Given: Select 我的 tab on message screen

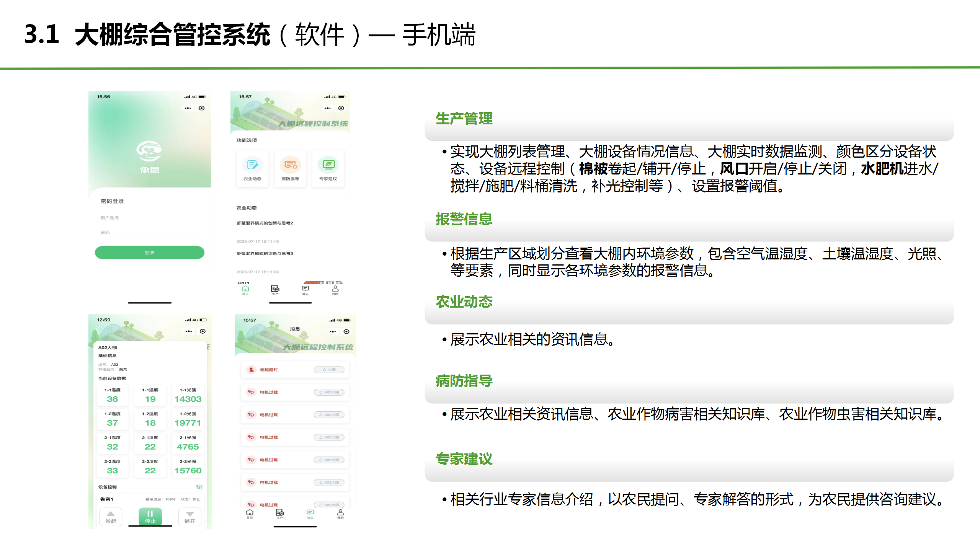Looking at the screenshot, I should [x=340, y=514].
